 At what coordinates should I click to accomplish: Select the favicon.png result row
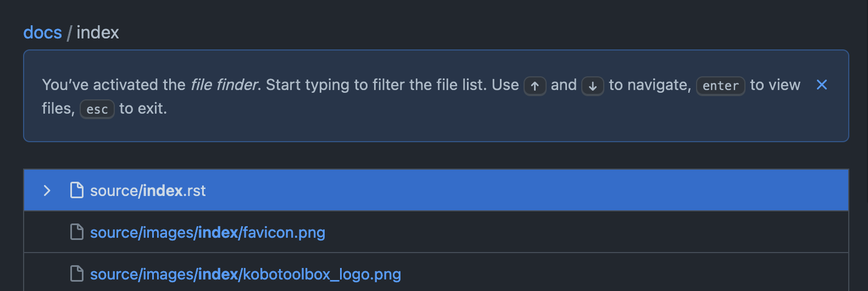pyautogui.click(x=494, y=232)
